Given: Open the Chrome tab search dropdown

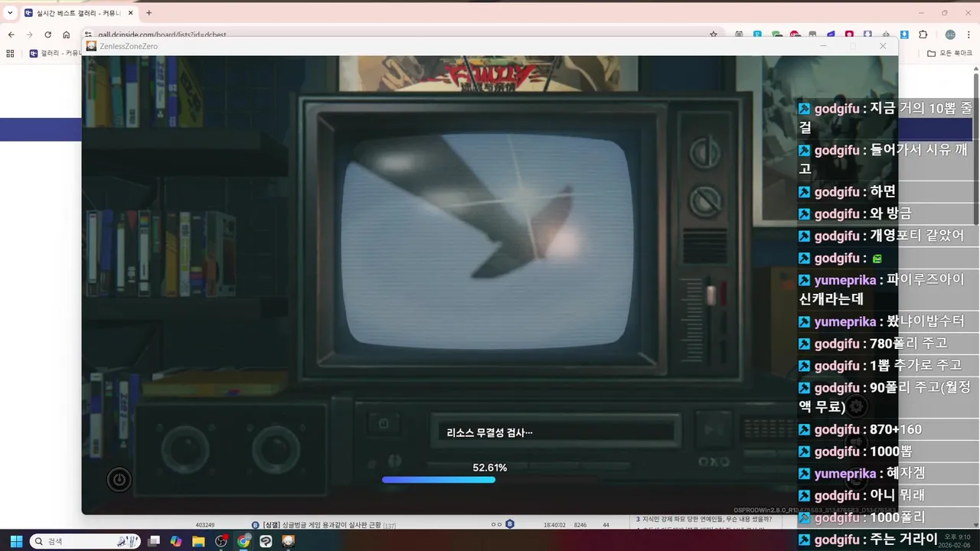Looking at the screenshot, I should tap(10, 13).
